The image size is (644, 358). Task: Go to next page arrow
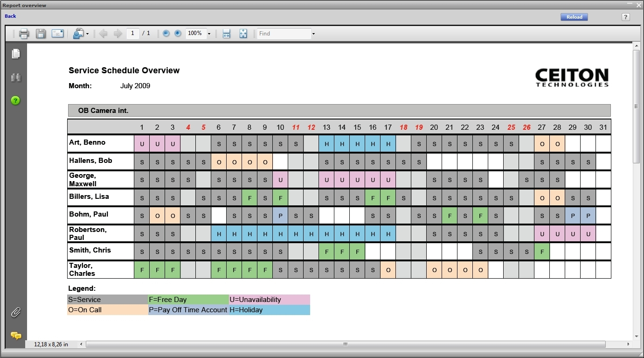tap(118, 34)
